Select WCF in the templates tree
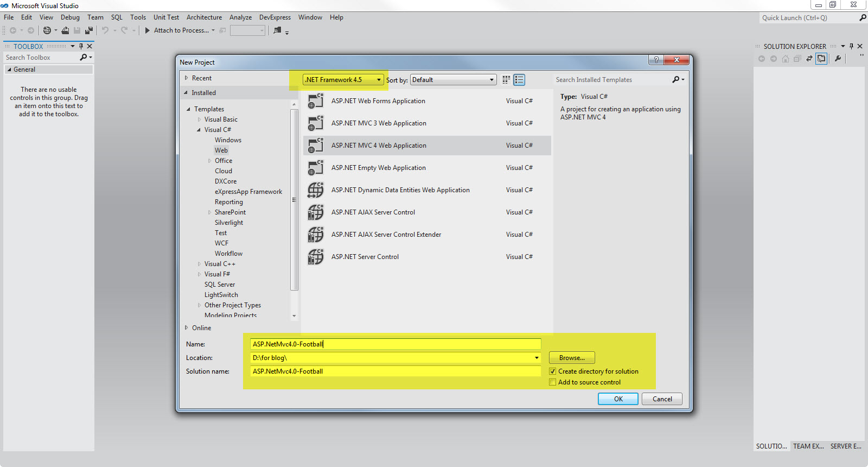Image resolution: width=868 pixels, height=467 pixels. click(x=221, y=243)
